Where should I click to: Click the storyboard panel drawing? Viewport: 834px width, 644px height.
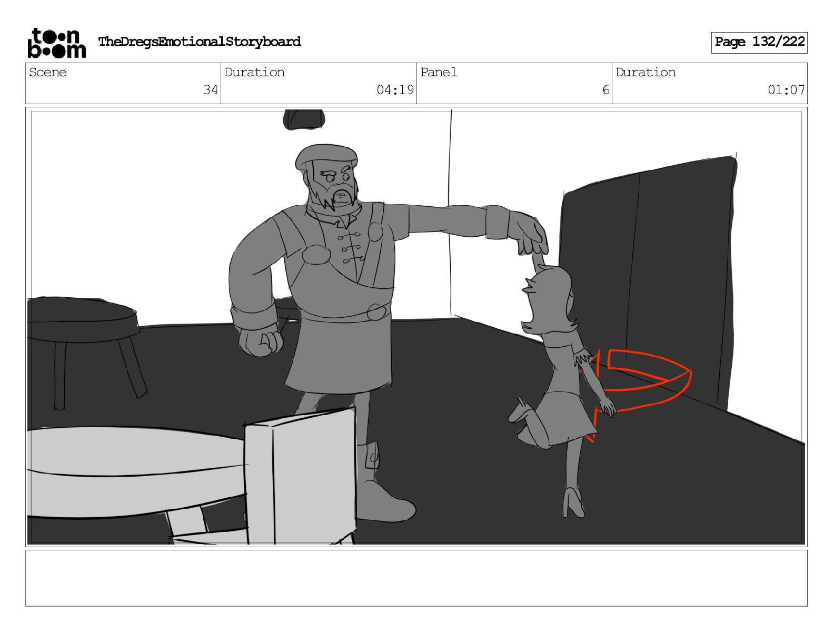click(416, 327)
